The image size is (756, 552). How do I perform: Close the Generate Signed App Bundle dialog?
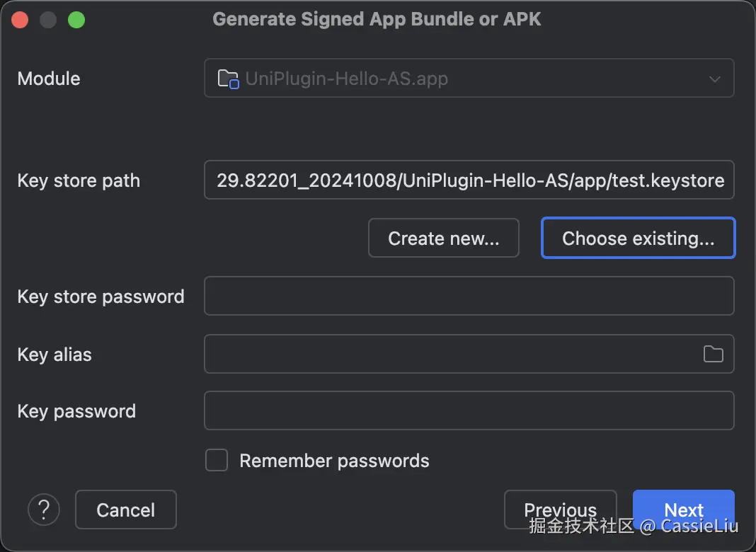pos(20,20)
